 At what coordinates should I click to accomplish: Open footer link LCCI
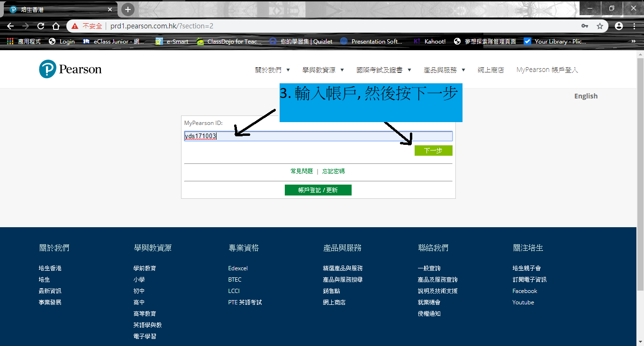click(234, 291)
